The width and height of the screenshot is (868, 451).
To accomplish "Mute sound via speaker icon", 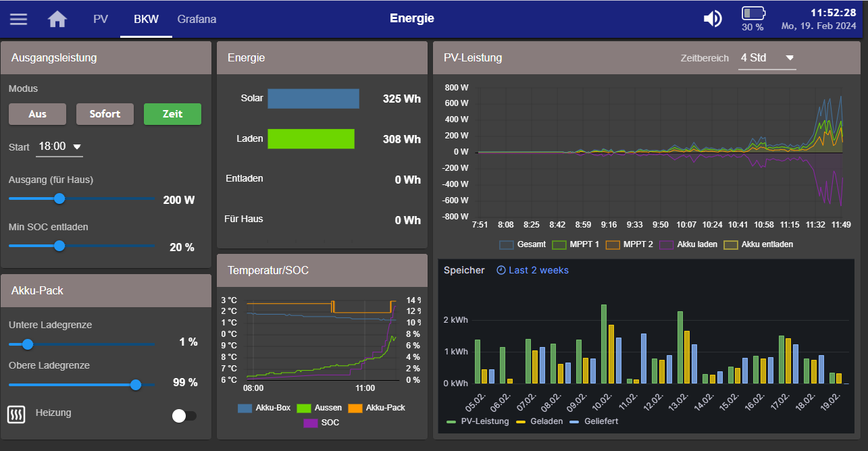I will [x=713, y=19].
